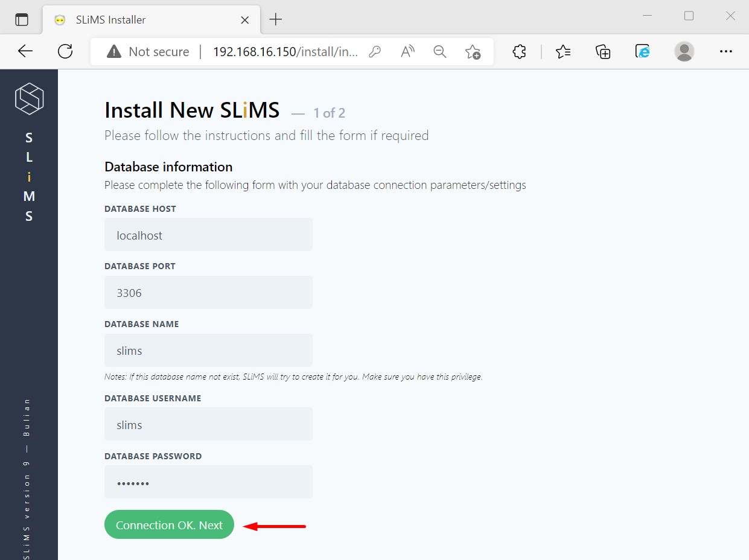Image resolution: width=749 pixels, height=560 pixels.
Task: Click the Not secure site info warning
Action: pyautogui.click(x=148, y=52)
